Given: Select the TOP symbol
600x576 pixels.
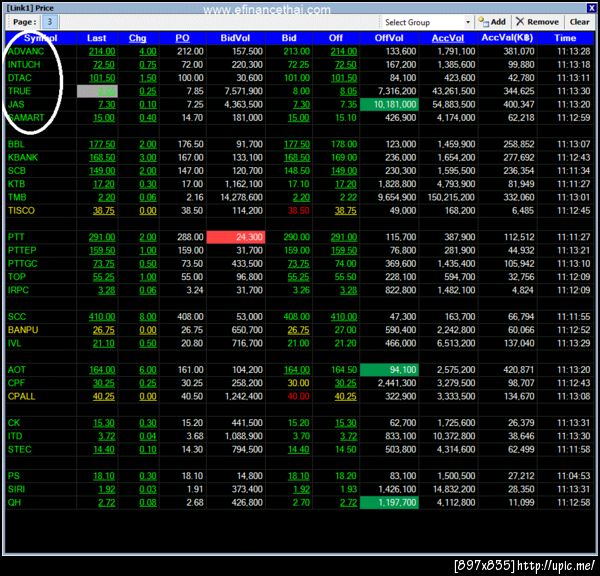Looking at the screenshot, I should pos(17,277).
